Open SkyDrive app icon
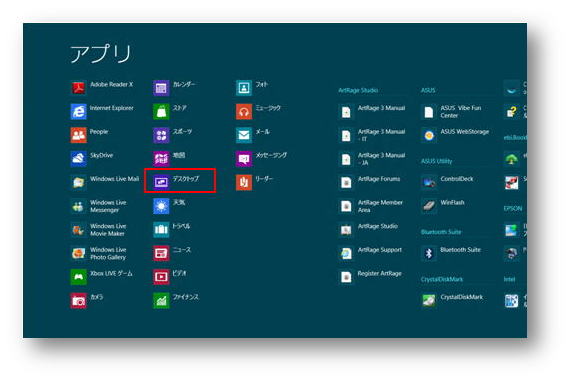This screenshot has width=569, height=380. (x=78, y=159)
